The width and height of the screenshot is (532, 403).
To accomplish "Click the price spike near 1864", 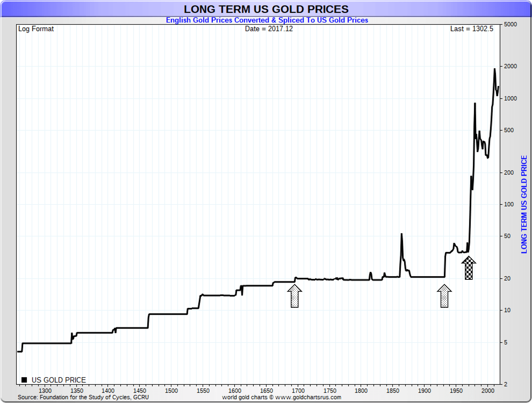I will point(402,234).
